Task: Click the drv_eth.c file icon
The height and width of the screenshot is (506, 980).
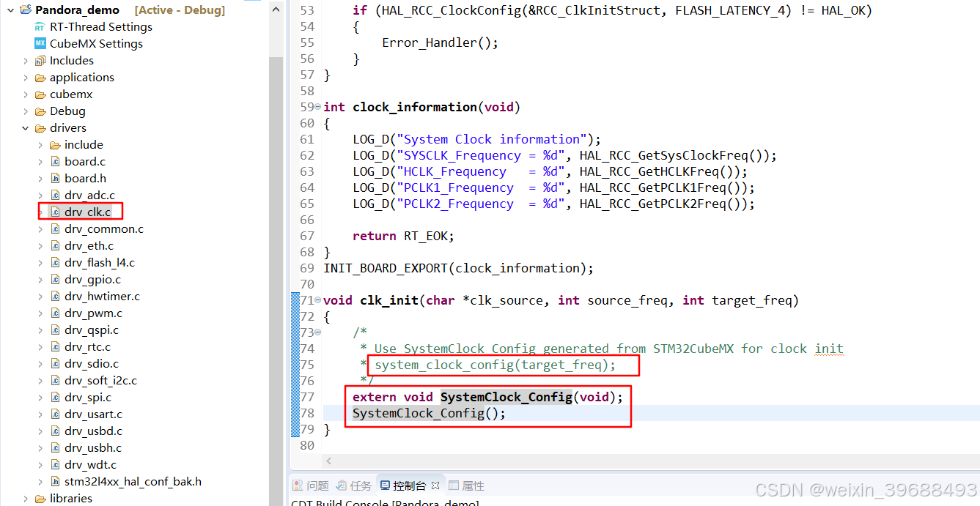Action: [55, 246]
